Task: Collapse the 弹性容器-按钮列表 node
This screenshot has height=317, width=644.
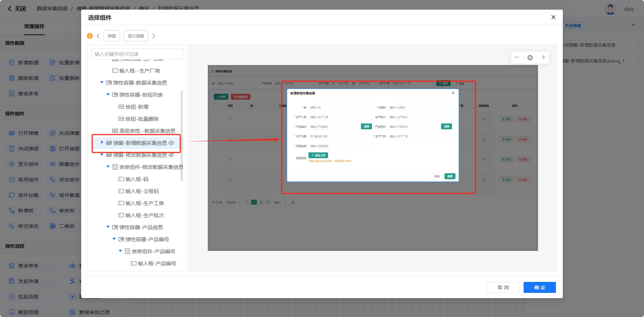Action: 108,94
